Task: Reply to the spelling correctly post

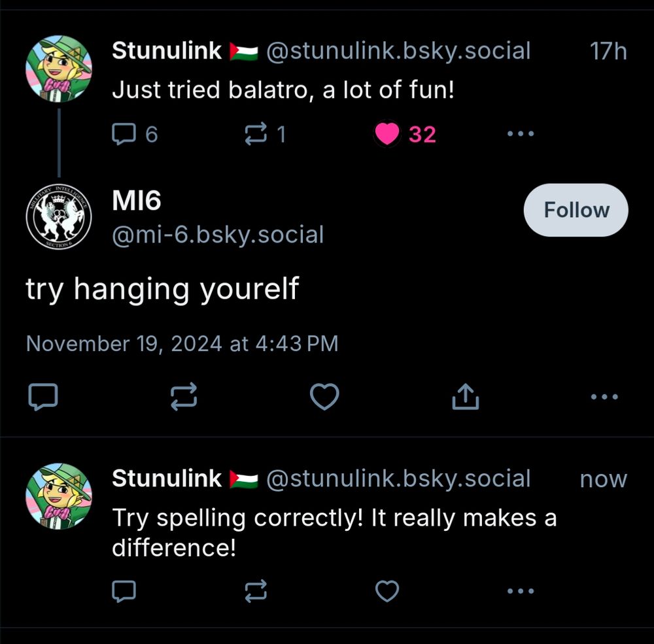Action: click(124, 591)
